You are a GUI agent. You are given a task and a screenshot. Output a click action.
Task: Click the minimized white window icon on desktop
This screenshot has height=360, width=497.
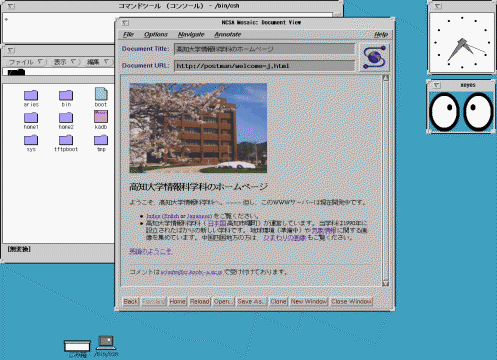77,346
